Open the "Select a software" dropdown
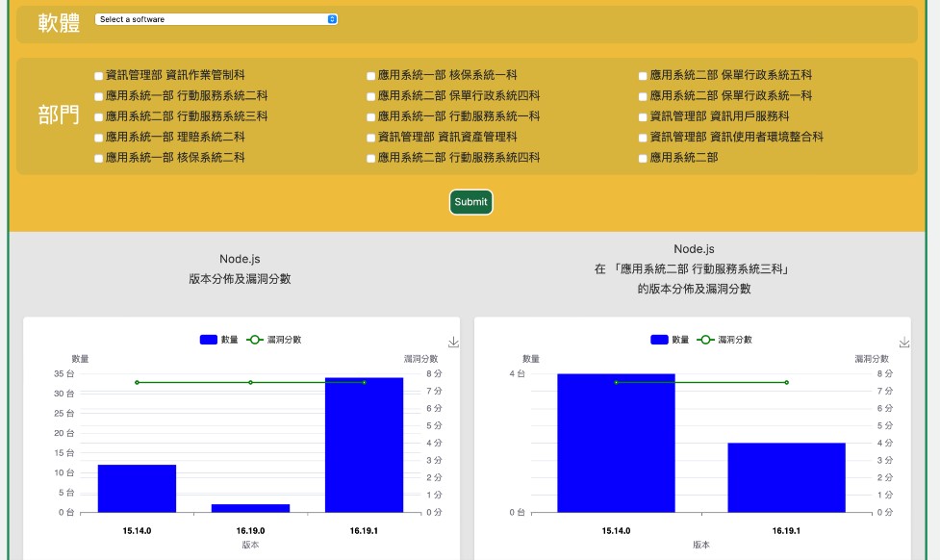Viewport: 940px width, 560px height. coord(216,19)
